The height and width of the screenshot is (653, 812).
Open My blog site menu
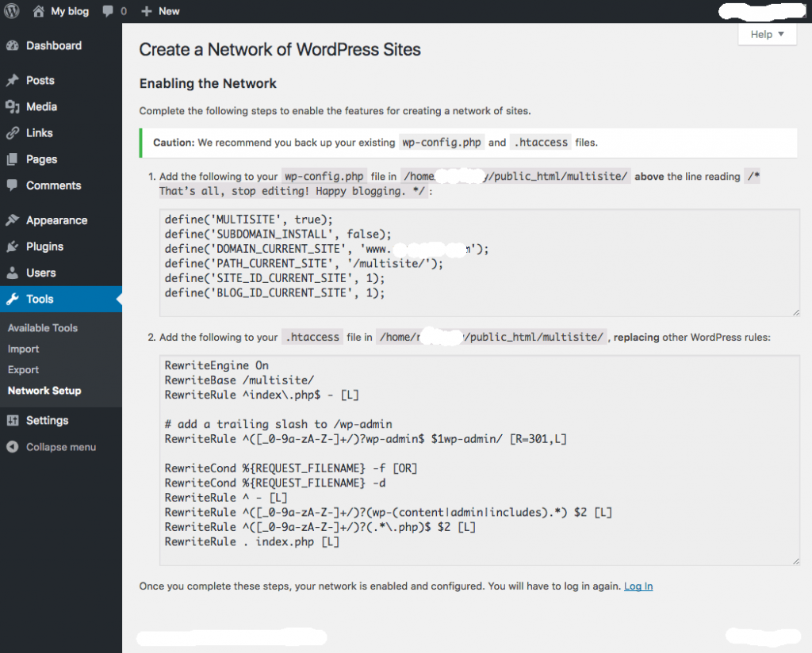click(x=61, y=11)
